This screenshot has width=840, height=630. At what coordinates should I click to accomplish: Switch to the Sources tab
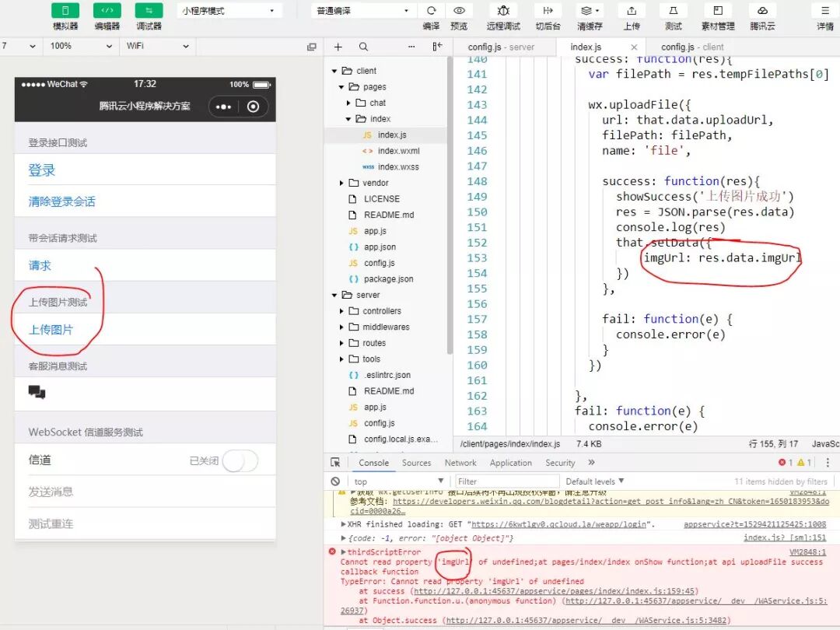[416, 463]
